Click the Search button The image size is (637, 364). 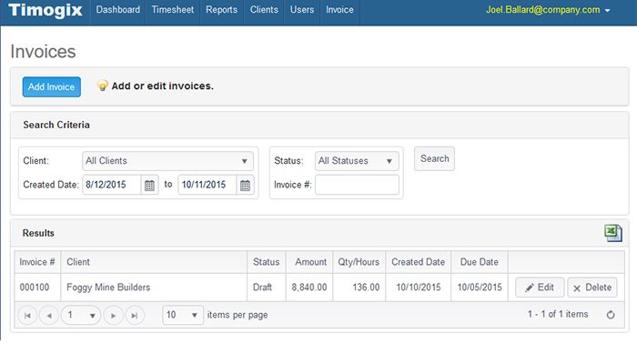tap(434, 159)
